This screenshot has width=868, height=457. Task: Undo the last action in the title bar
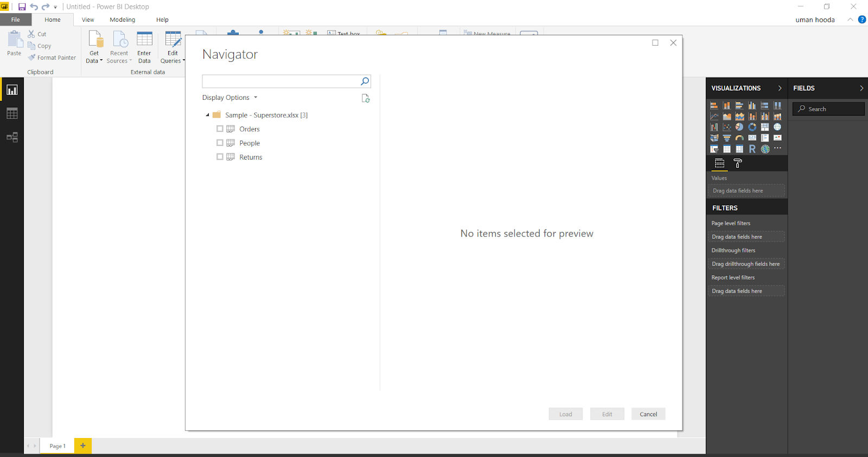click(x=34, y=7)
